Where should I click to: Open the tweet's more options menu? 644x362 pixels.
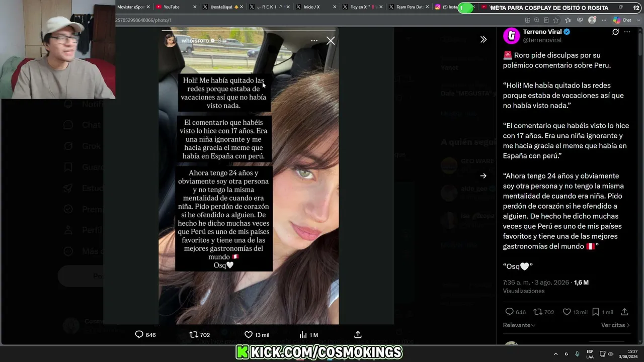coord(627,32)
